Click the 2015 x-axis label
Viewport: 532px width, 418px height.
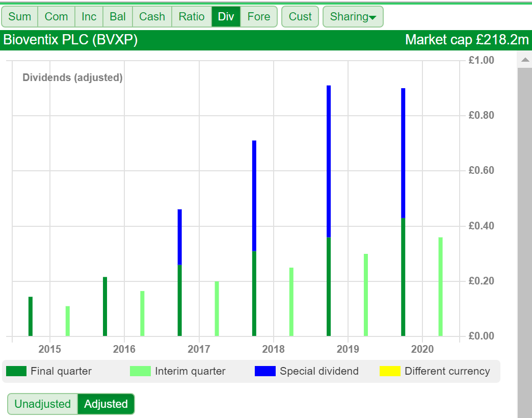pyautogui.click(x=49, y=349)
